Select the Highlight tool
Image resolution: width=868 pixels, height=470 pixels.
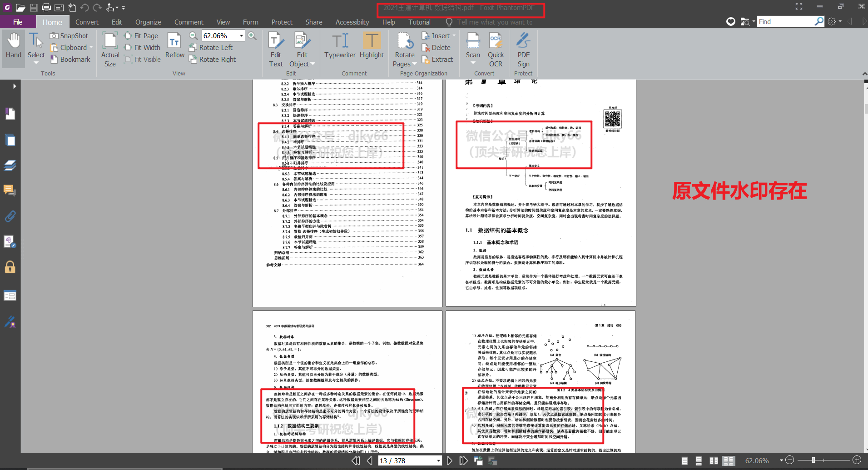coord(372,45)
